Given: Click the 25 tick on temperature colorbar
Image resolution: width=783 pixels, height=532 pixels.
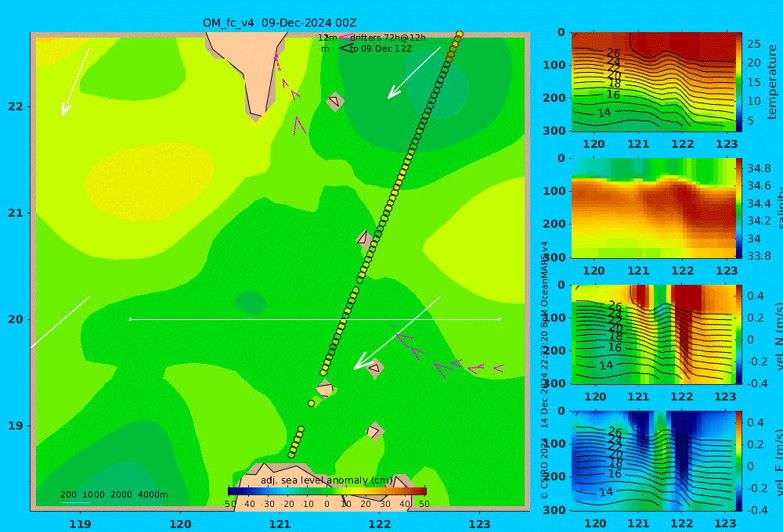Looking at the screenshot, I should [753, 44].
